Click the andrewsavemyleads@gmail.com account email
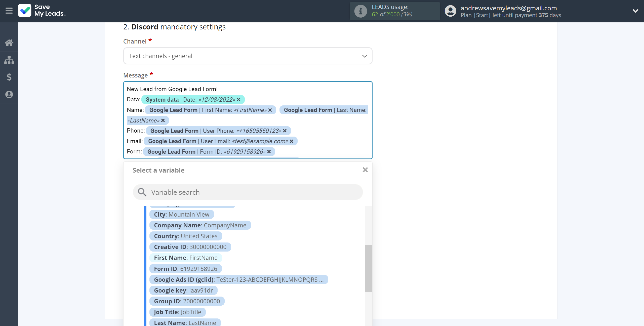 (x=509, y=8)
